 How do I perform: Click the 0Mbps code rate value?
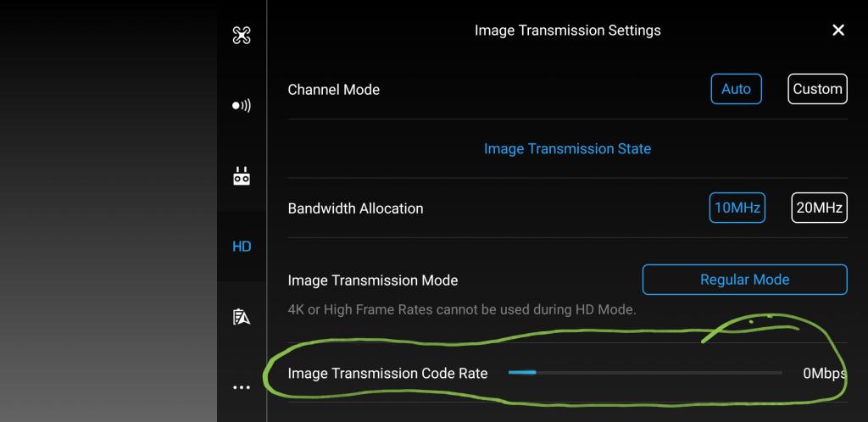pyautogui.click(x=824, y=373)
